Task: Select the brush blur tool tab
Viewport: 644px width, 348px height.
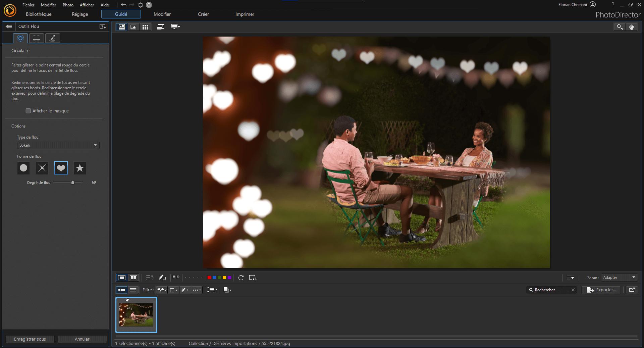Action: [x=52, y=38]
